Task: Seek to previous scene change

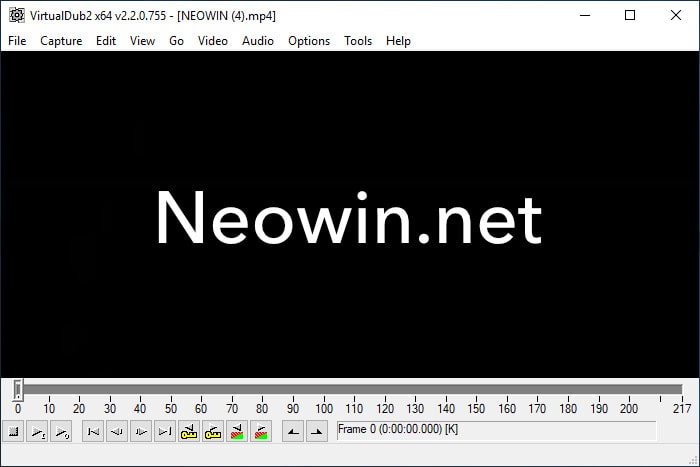Action: tap(237, 431)
